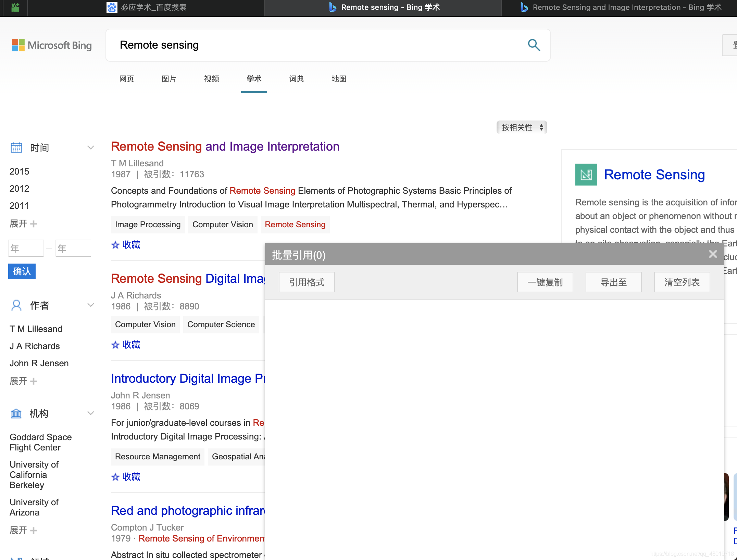Filter by year 2011
The width and height of the screenshot is (737, 560).
[20, 206]
